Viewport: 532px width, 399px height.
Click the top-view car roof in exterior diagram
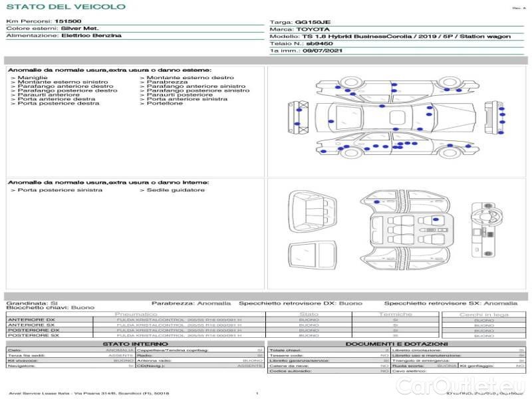click(x=396, y=118)
